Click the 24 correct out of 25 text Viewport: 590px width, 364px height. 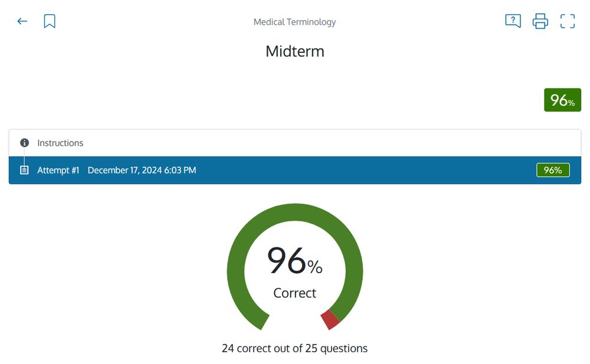pyautogui.click(x=295, y=348)
